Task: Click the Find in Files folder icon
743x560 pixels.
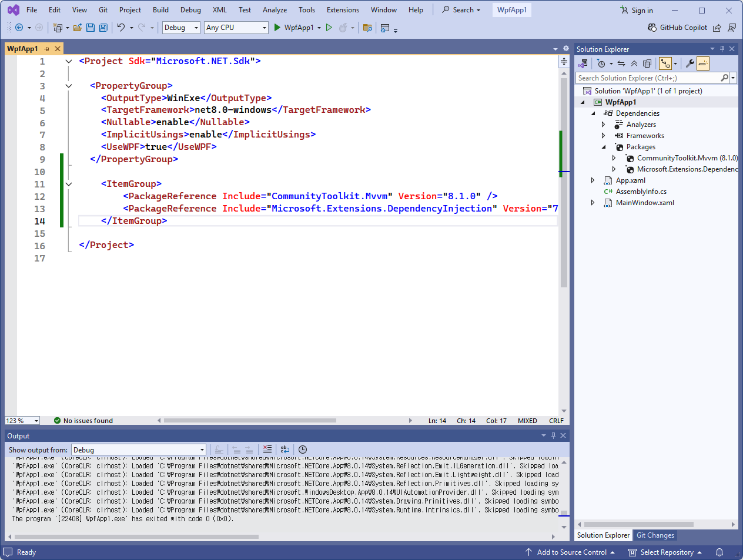Action: [368, 28]
